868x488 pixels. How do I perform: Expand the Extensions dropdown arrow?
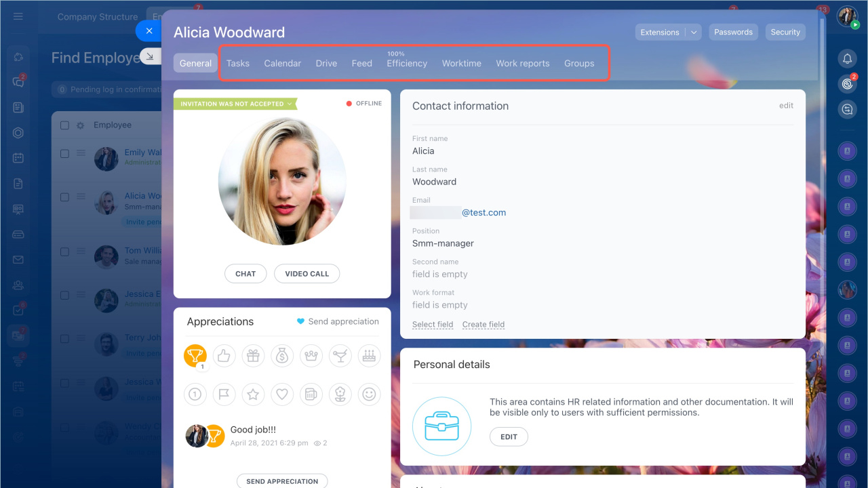point(694,32)
